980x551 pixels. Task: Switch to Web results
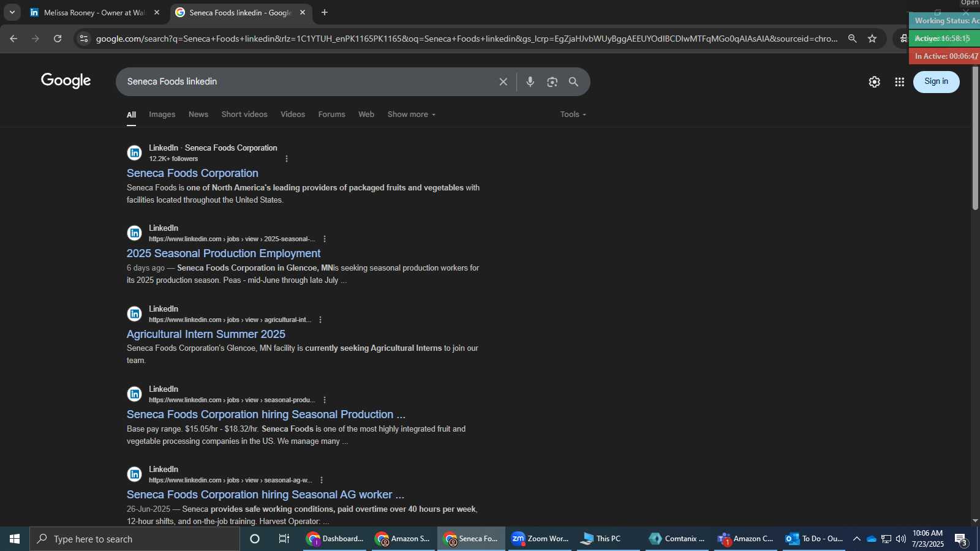coord(366,114)
